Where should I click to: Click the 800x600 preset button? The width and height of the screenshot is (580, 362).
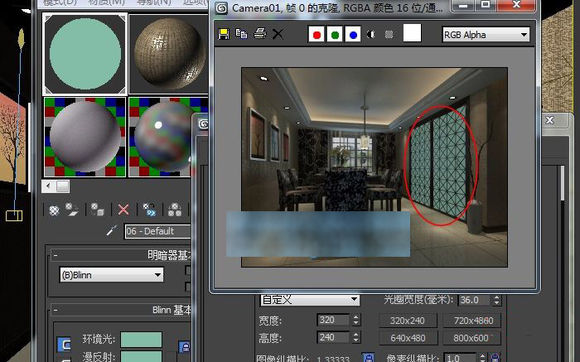click(472, 338)
